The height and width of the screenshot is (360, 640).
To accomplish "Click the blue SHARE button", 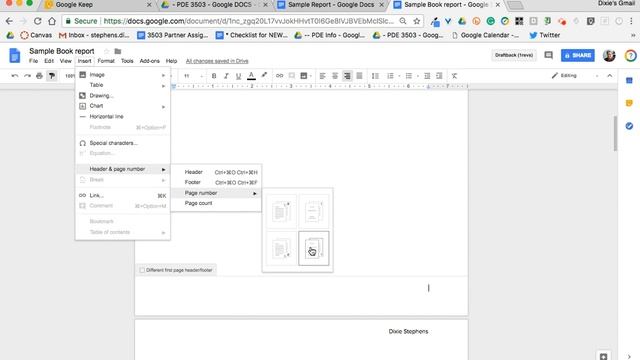I will pyautogui.click(x=578, y=55).
